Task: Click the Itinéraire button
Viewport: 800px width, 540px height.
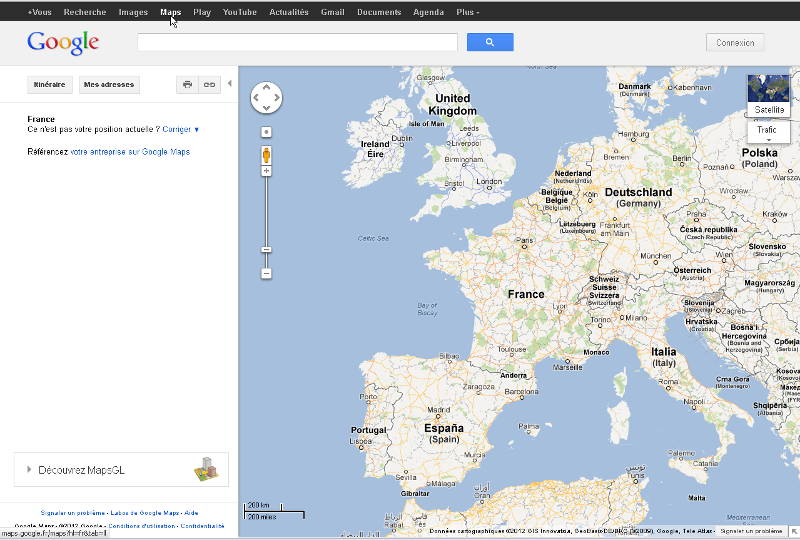Action: [49, 85]
